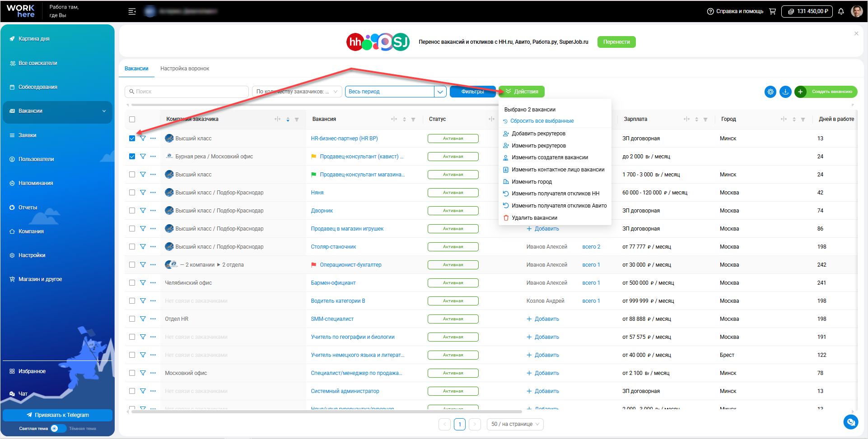The height and width of the screenshot is (439, 868).
Task: Check Столяр-станочник row checkbox
Action: [x=132, y=247]
